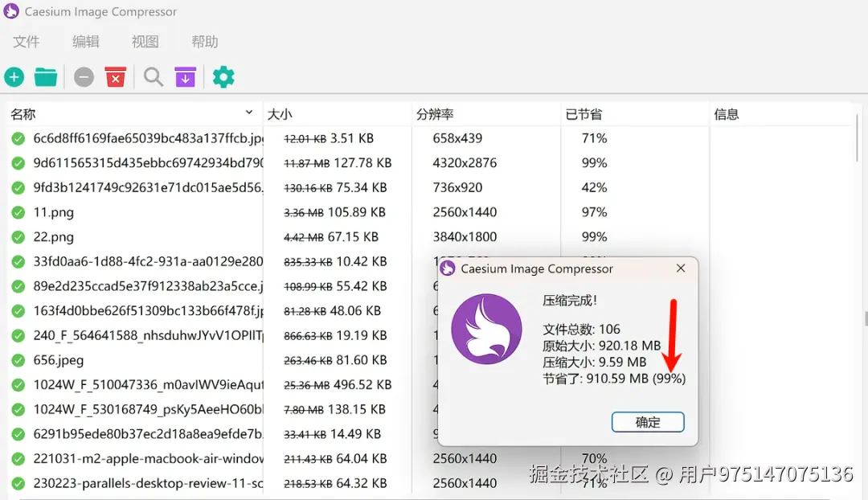Open the 视图 menu
This screenshot has height=500, width=868.
click(145, 42)
